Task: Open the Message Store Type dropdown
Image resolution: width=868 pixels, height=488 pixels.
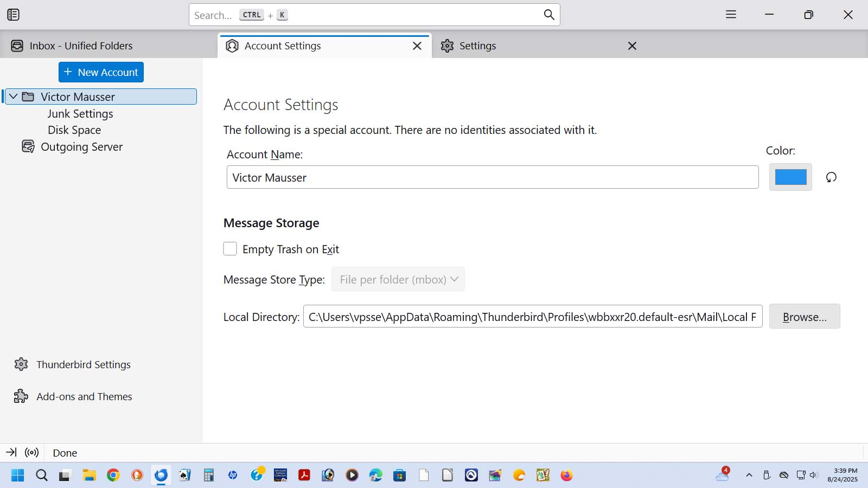Action: (398, 279)
